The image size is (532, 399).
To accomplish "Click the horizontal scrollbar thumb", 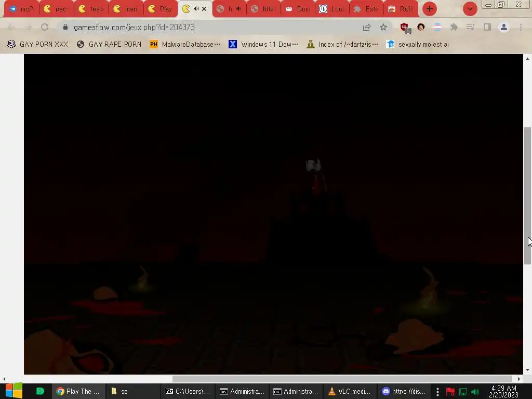I will [342, 379].
